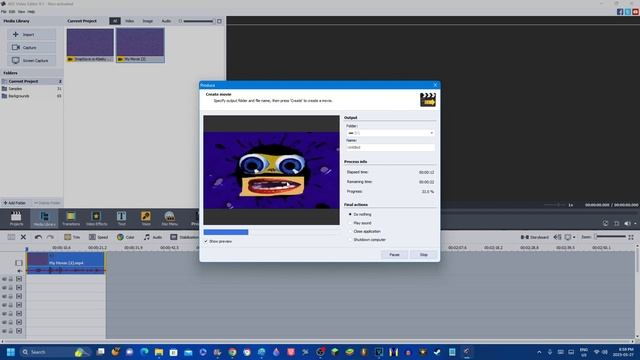640x360 pixels.
Task: Open the Speed tool
Action: [x=98, y=237]
